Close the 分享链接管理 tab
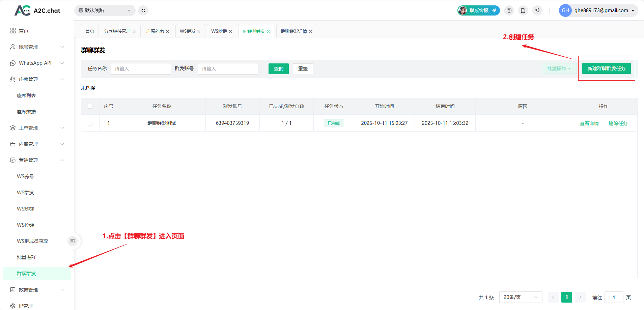Image resolution: width=644 pixels, height=310 pixels. click(134, 31)
